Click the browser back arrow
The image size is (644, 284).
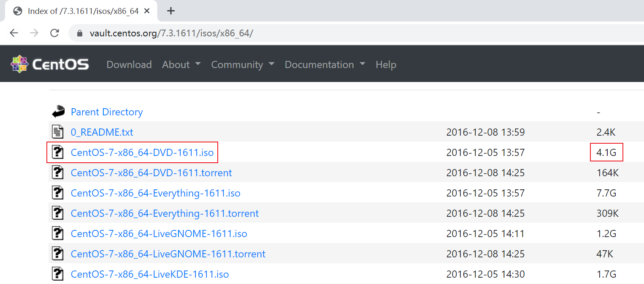[x=14, y=33]
